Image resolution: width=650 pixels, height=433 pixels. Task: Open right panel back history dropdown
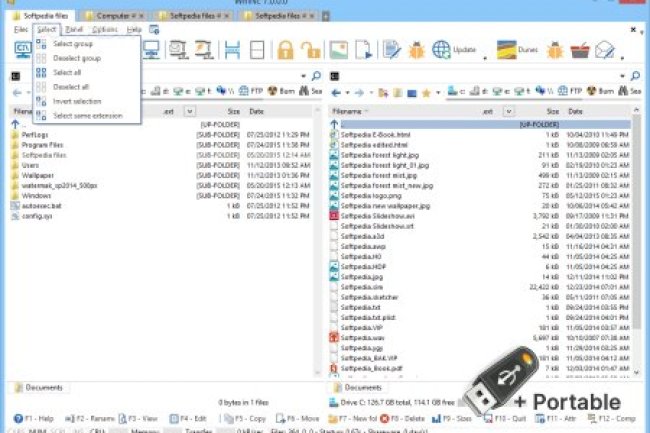click(347, 93)
